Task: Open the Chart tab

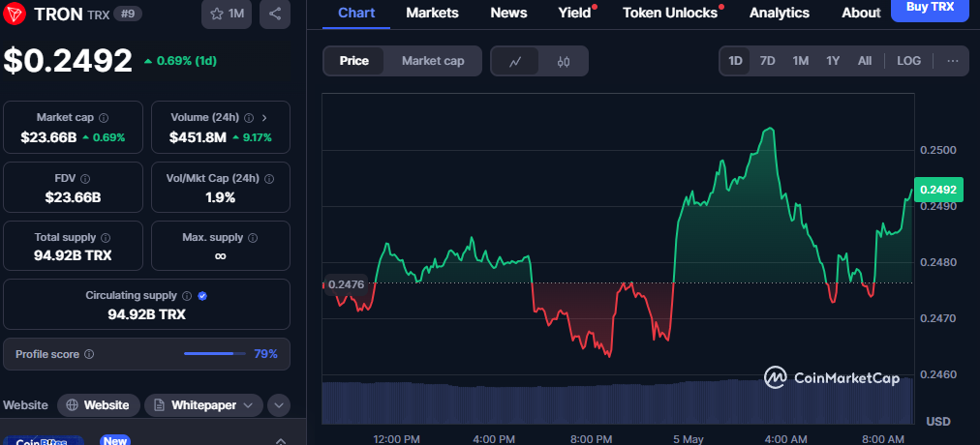Action: [x=356, y=13]
